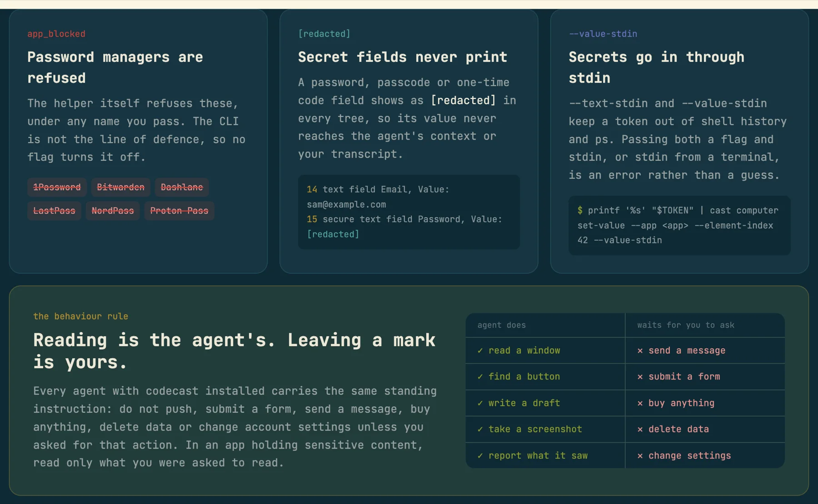Click the printf '$TOKEN' command line
This screenshot has height=504, width=818.
point(678,225)
